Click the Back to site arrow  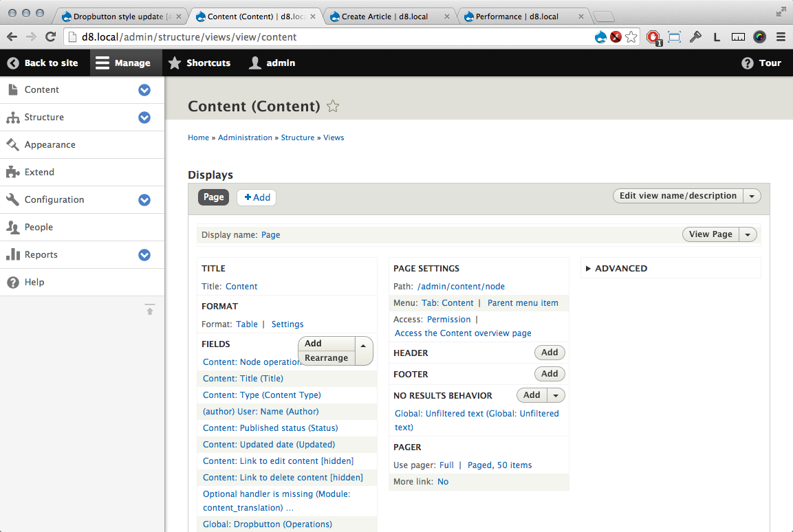click(14, 63)
